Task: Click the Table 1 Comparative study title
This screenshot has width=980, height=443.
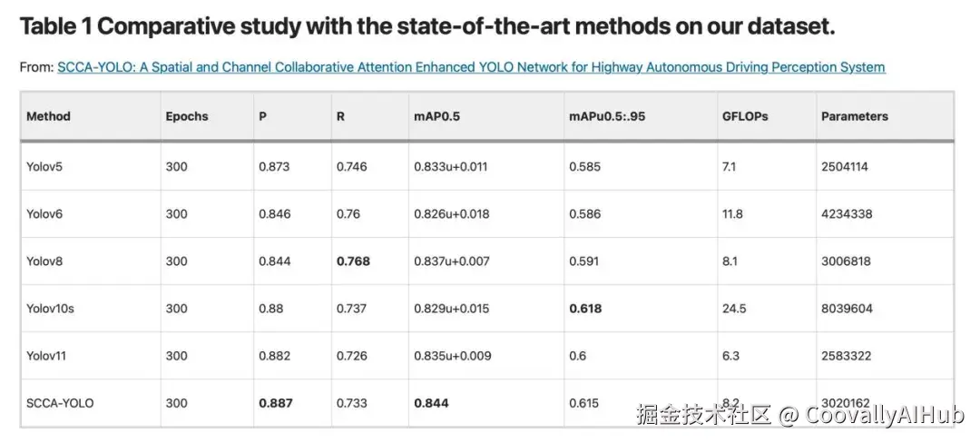Action: coord(427,26)
